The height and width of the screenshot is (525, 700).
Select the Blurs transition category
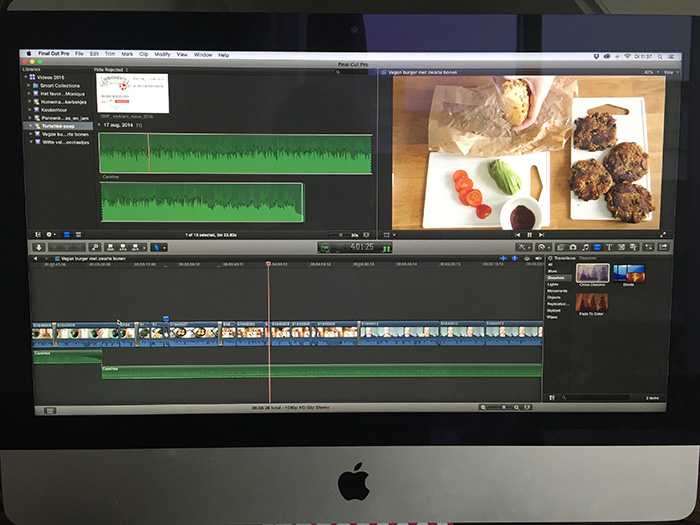[552, 271]
